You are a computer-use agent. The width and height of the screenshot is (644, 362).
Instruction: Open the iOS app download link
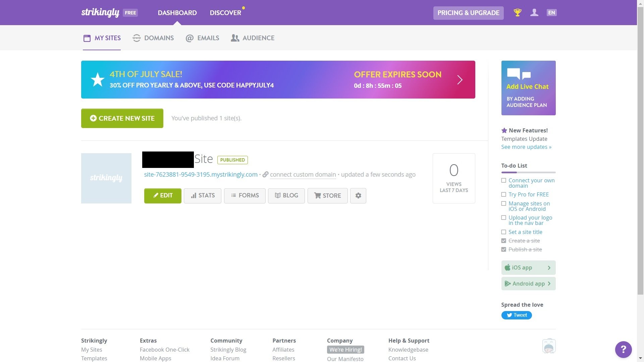[528, 267]
